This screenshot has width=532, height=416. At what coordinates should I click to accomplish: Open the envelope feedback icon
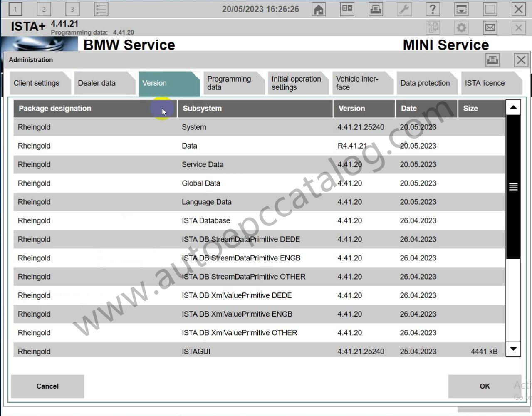(x=490, y=28)
